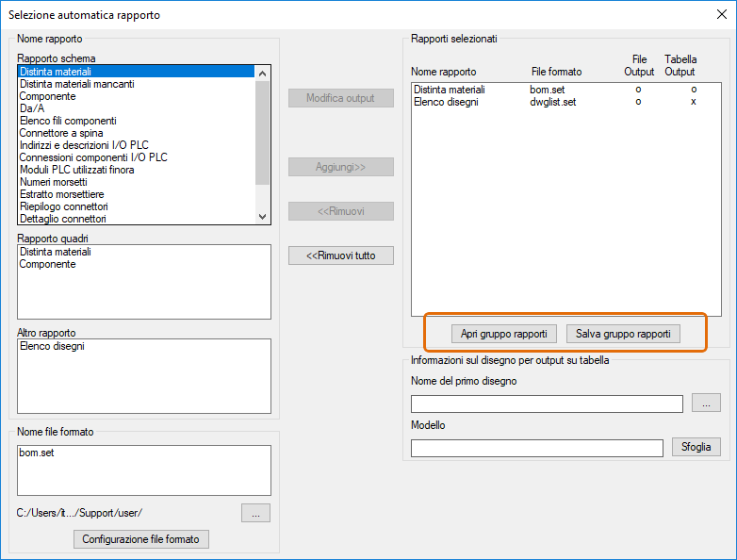Click the Nome del primo disegno field
This screenshot has width=737, height=560.
(547, 404)
